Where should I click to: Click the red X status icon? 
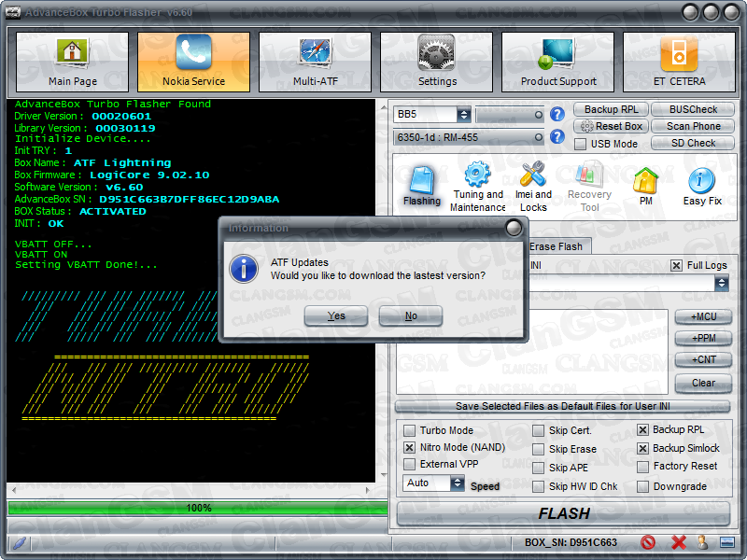pos(679,542)
